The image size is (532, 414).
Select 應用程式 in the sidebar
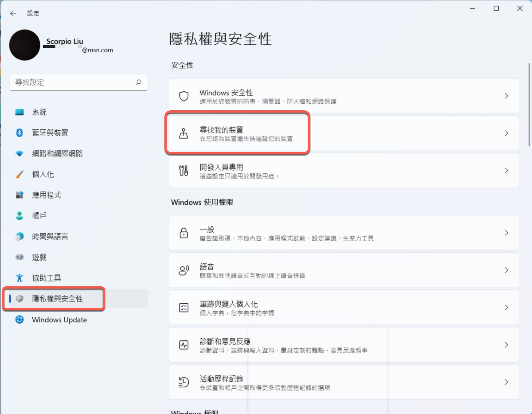(47, 195)
